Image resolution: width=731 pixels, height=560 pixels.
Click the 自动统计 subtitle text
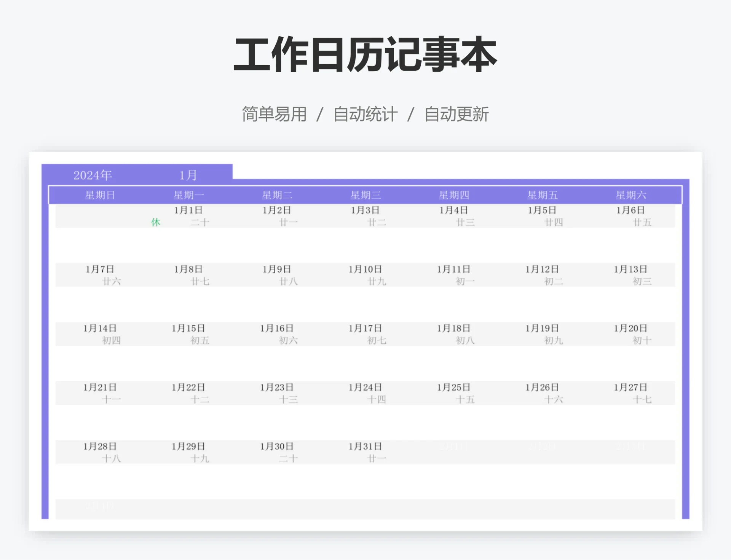[365, 114]
